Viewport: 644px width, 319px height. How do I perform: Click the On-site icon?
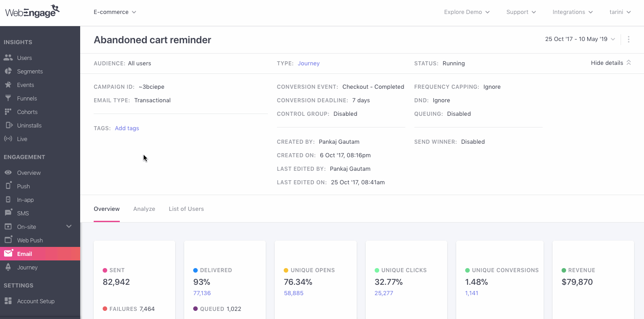(8, 227)
